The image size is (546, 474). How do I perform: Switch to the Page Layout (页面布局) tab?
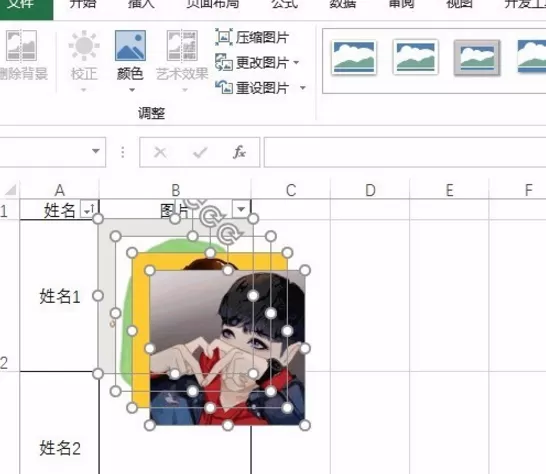[212, 4]
